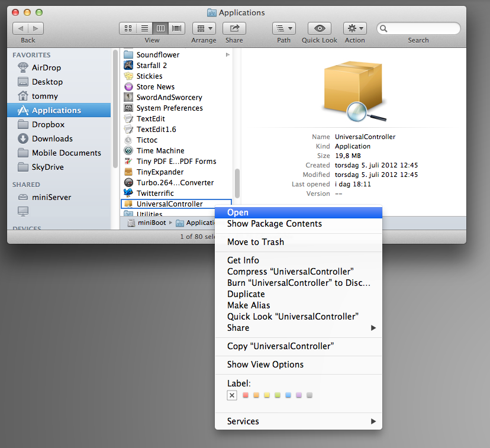The image size is (490, 448).
Task: Click the Quick Look eye button
Action: (320, 28)
